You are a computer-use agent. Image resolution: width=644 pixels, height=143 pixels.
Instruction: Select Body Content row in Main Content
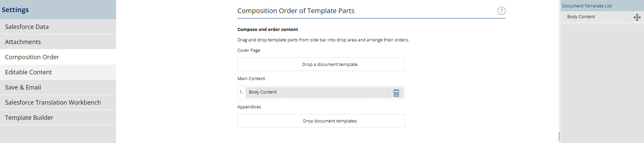pyautogui.click(x=315, y=92)
